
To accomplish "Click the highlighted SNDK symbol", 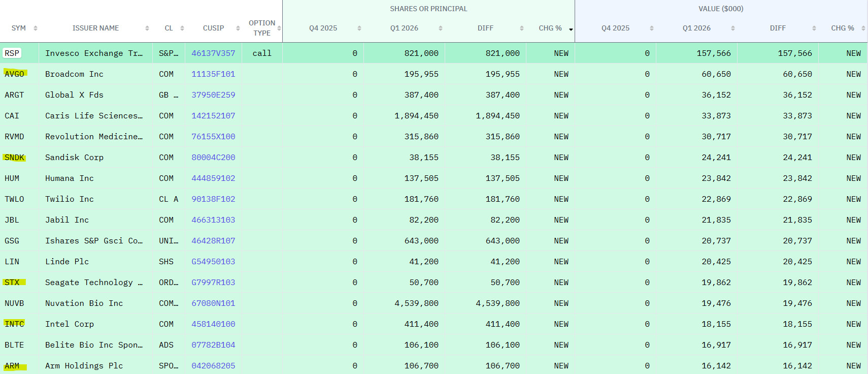I will (x=14, y=158).
